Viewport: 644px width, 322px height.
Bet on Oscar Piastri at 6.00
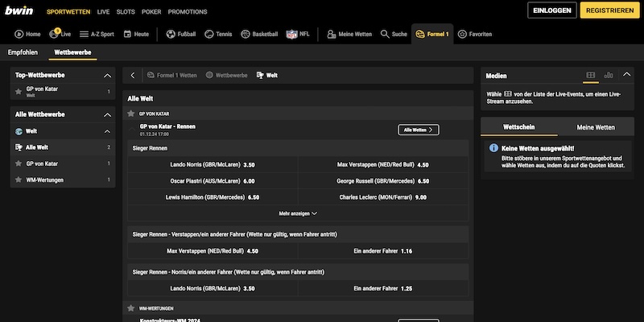(213, 181)
